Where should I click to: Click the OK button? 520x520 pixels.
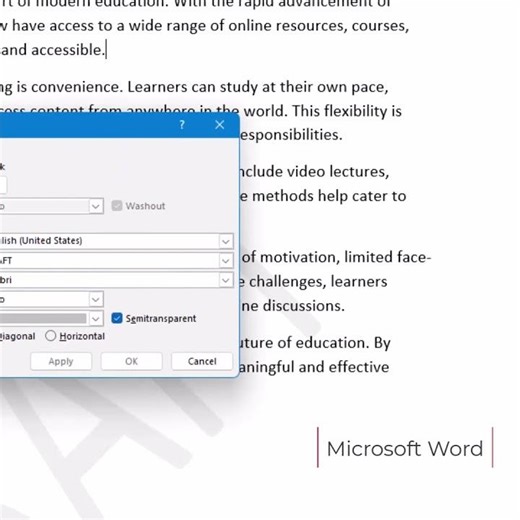pos(131,361)
